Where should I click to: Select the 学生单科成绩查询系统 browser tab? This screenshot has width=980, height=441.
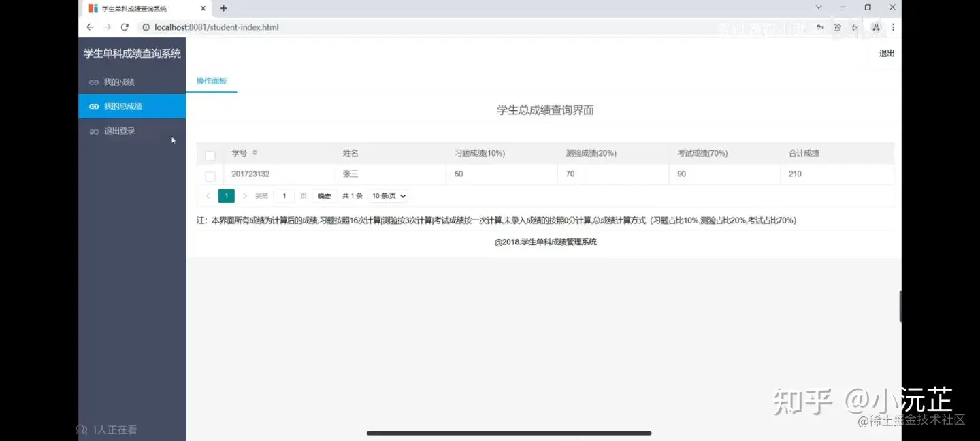point(146,8)
